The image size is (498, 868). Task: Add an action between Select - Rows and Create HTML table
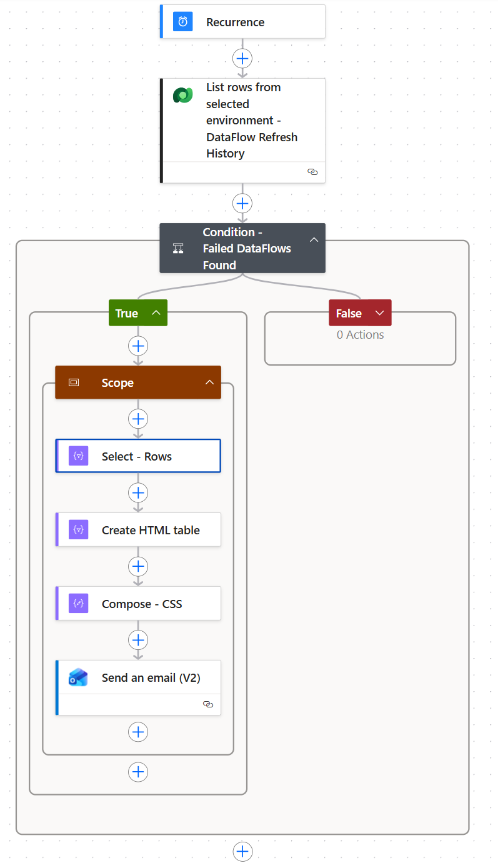[x=138, y=492]
